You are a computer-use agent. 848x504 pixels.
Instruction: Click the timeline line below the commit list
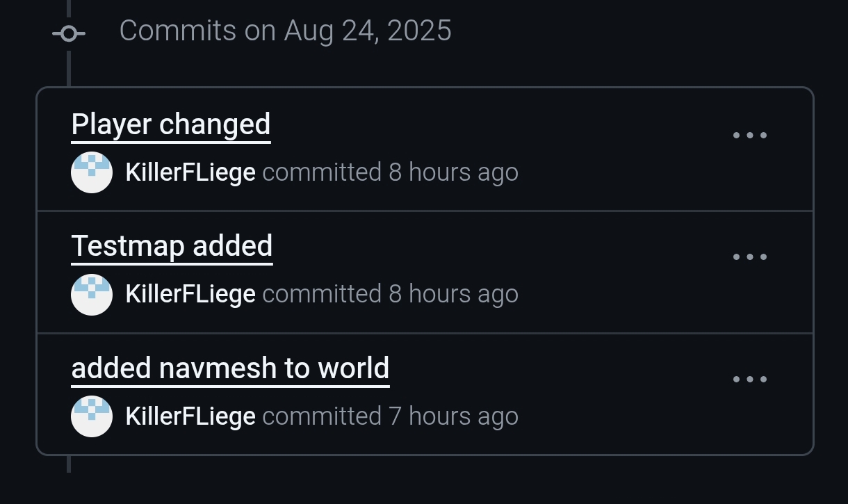click(69, 464)
